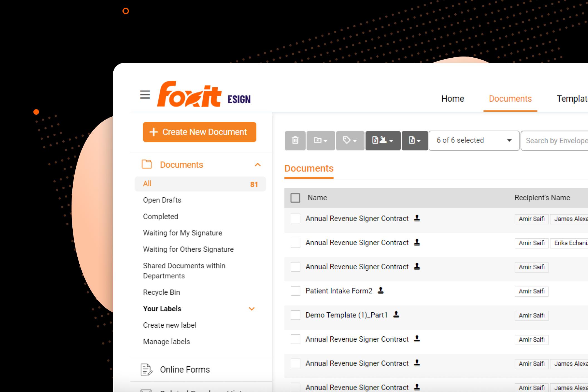Tick checkbox for Demo Template (1)_Part1
Image resolution: width=588 pixels, height=392 pixels.
pyautogui.click(x=295, y=315)
